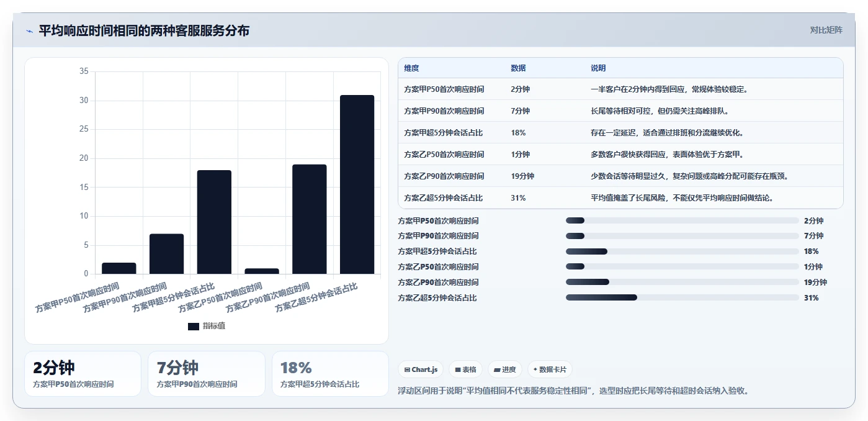Click the diamond icon inside the 数据卡片 chip

click(x=535, y=369)
